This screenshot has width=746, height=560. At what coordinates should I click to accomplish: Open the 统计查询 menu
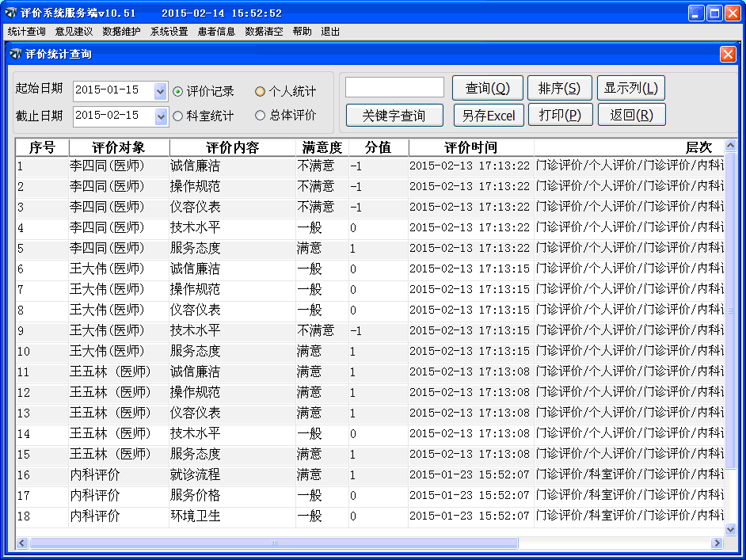(27, 32)
